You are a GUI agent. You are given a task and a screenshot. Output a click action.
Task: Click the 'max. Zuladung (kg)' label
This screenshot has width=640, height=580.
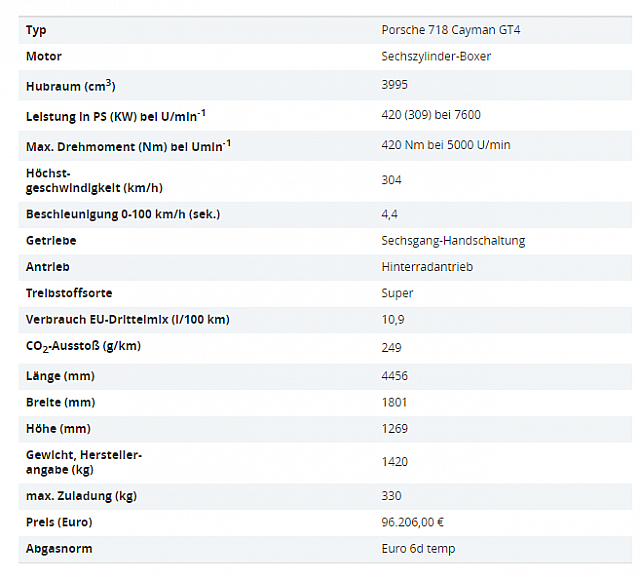[81, 496]
